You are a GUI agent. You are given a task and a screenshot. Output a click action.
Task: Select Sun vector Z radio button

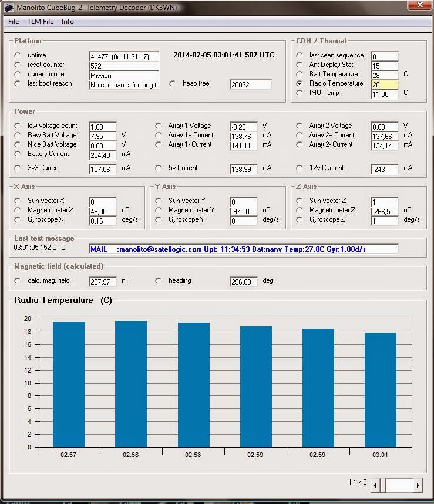pos(299,201)
